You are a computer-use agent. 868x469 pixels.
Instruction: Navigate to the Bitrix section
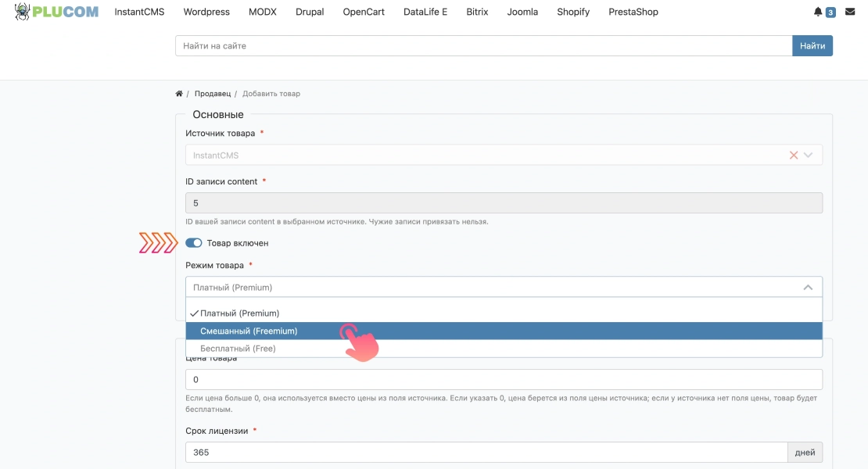pyautogui.click(x=477, y=12)
